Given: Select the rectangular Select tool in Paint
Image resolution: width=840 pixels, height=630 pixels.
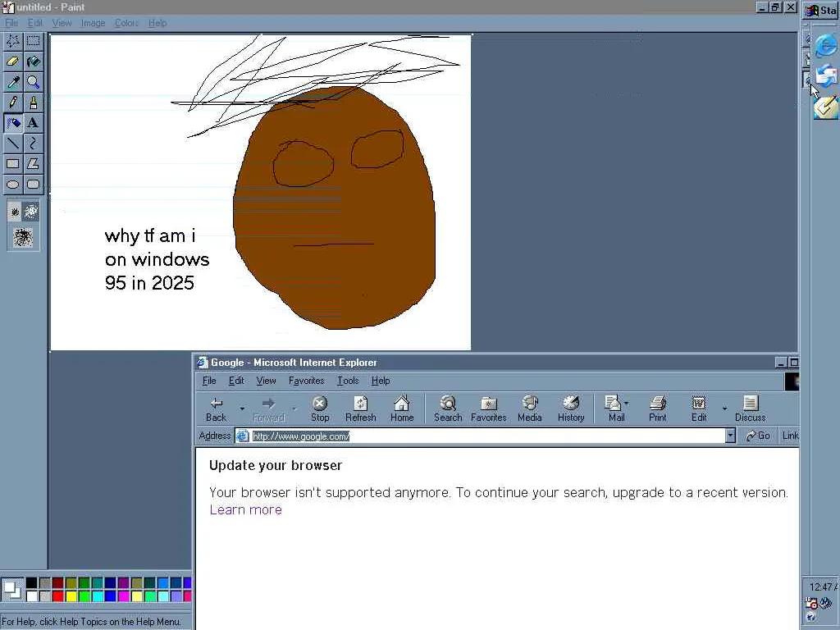Looking at the screenshot, I should click(x=33, y=41).
